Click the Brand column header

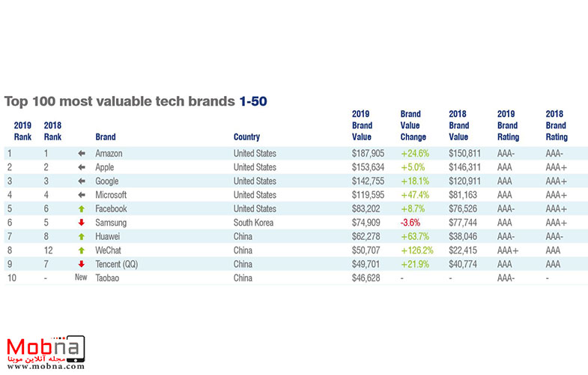(x=106, y=137)
